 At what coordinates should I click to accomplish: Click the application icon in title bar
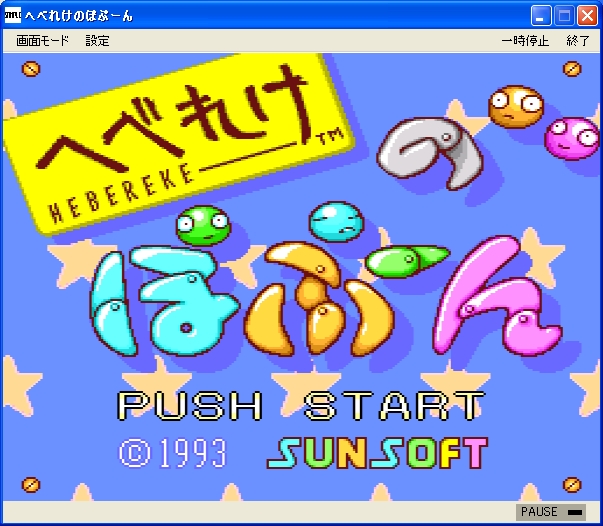coord(12,15)
